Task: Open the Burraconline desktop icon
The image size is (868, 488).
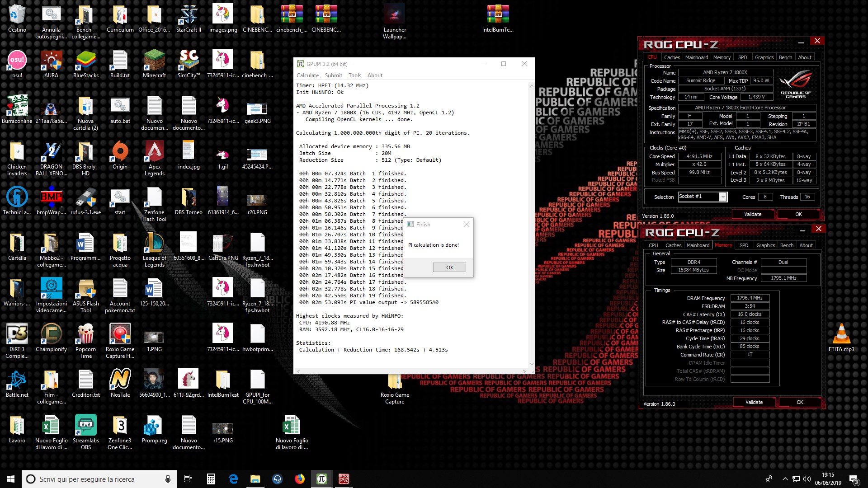Action: 17,110
